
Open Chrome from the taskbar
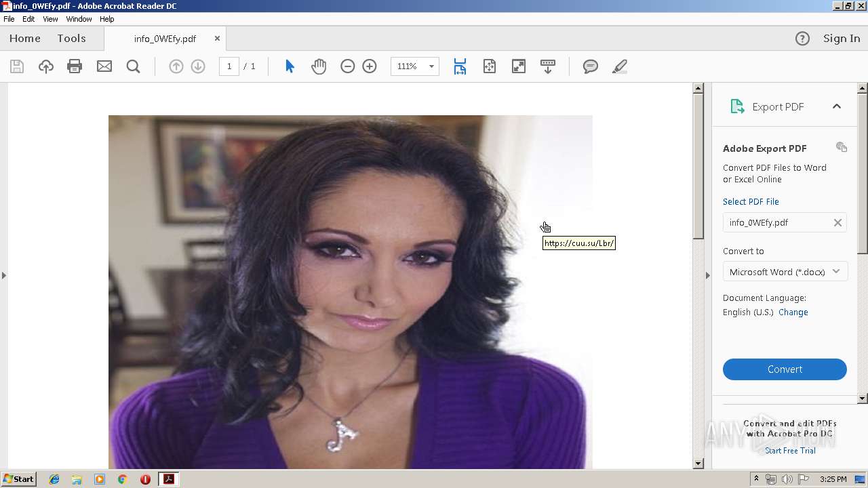click(122, 479)
